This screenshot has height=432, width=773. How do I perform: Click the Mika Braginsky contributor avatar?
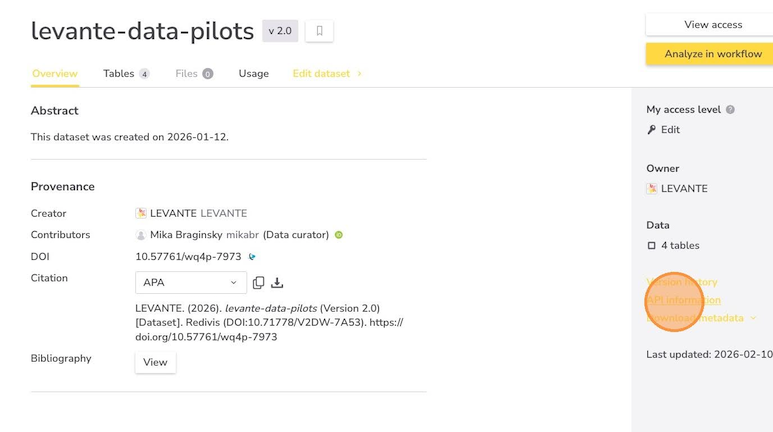[x=141, y=235]
